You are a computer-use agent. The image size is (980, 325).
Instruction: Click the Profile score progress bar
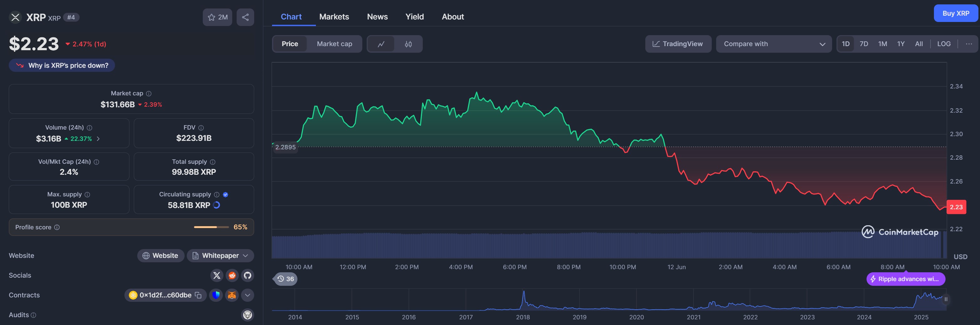[x=211, y=227]
